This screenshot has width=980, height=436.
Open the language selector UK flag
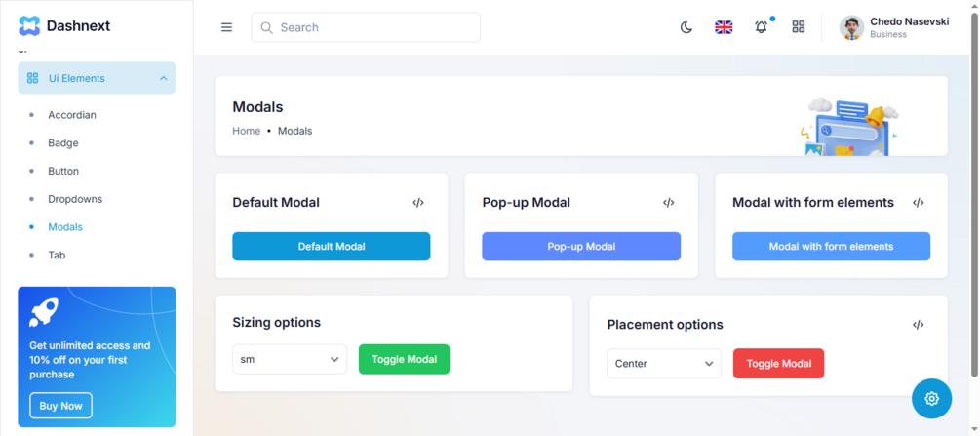point(724,27)
